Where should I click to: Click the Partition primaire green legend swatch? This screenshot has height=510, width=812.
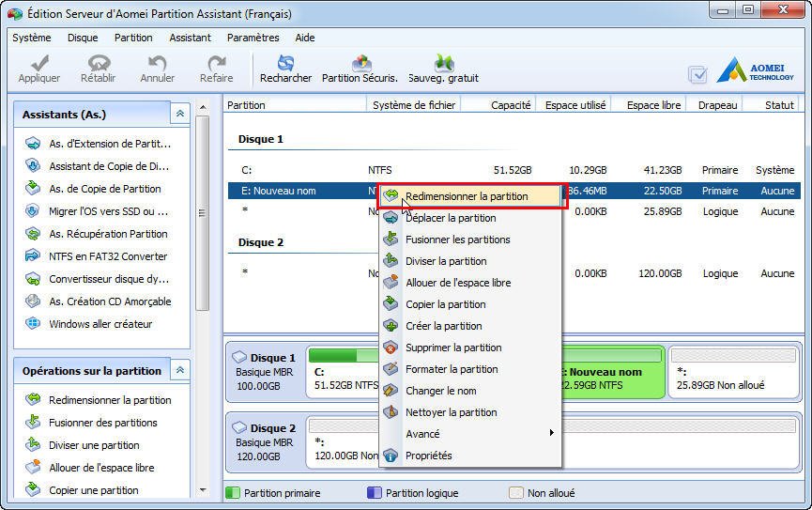point(233,493)
